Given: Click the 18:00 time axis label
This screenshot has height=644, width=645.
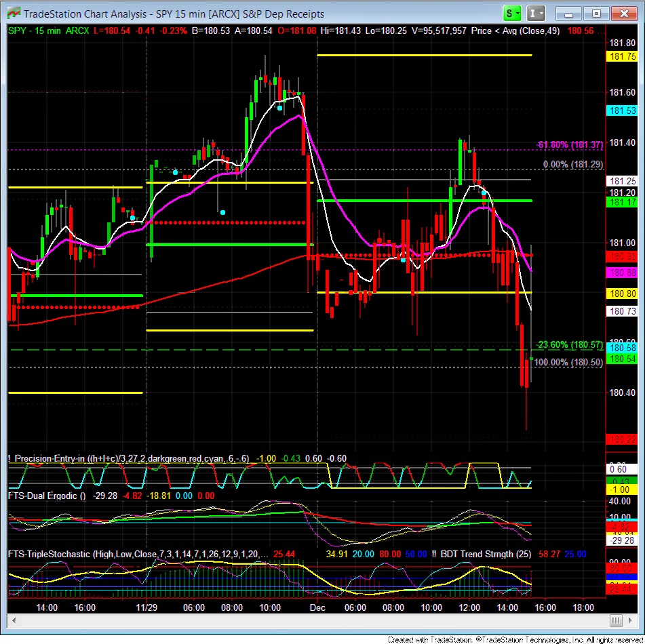Looking at the screenshot, I should 583,608.
